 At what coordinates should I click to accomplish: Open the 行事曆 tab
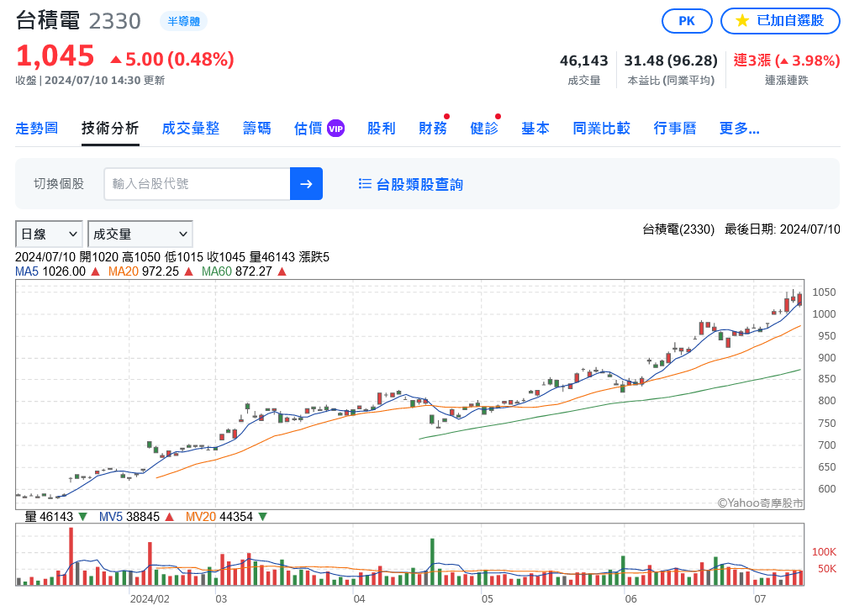pos(675,129)
